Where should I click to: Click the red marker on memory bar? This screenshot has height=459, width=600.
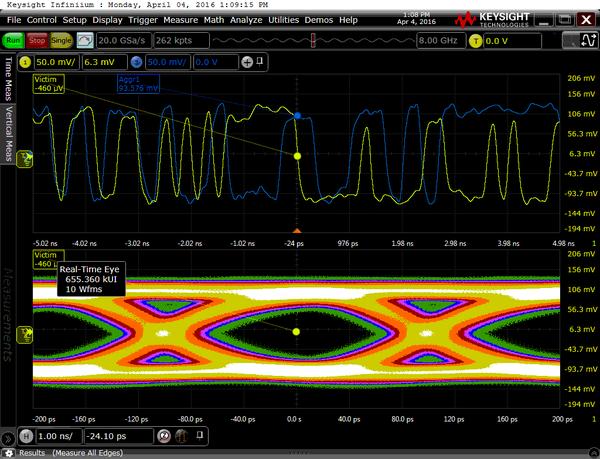(x=313, y=41)
